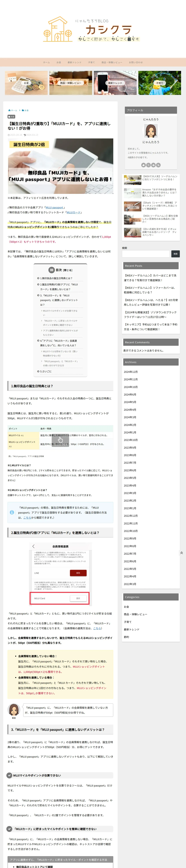This screenshot has height=868, width=186.
Task: Jump to MUJIマイルを貯めていない方 subsection
Action: pyautogui.click(x=60, y=353)
